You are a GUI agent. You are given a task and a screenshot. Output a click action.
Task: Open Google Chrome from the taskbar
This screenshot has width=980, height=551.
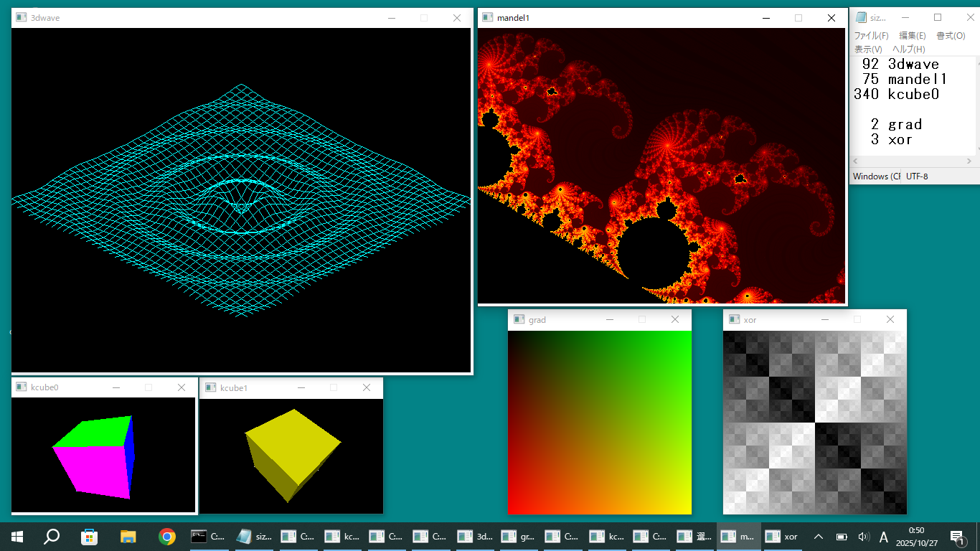coord(167,536)
